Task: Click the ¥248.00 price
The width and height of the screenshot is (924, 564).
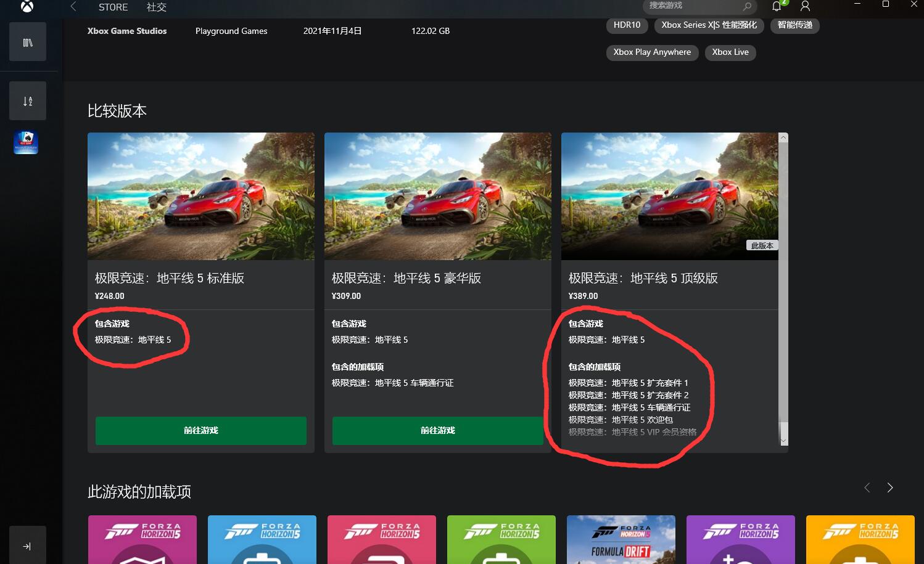Action: 110,296
